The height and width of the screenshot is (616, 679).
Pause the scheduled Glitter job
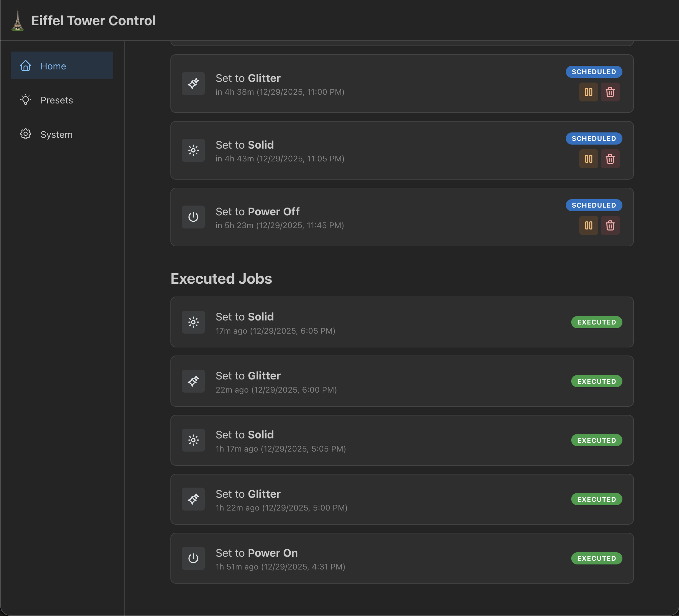pos(588,92)
